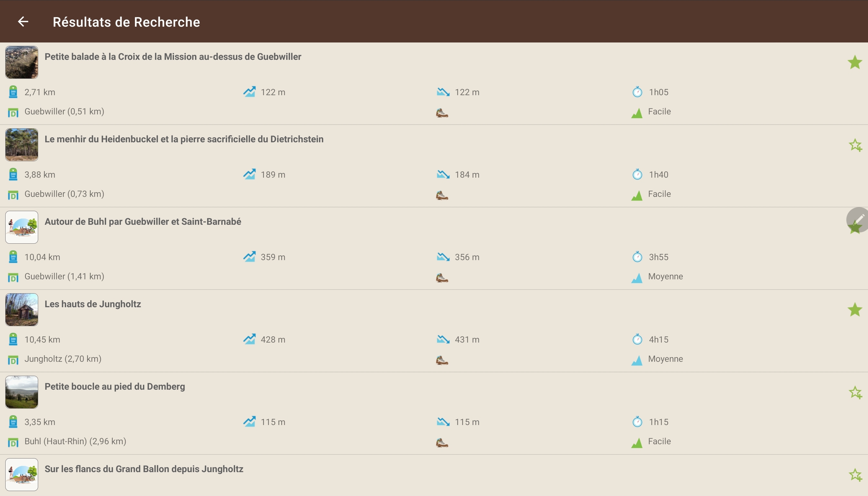Click distance icon beside 10,04 km

[13, 257]
